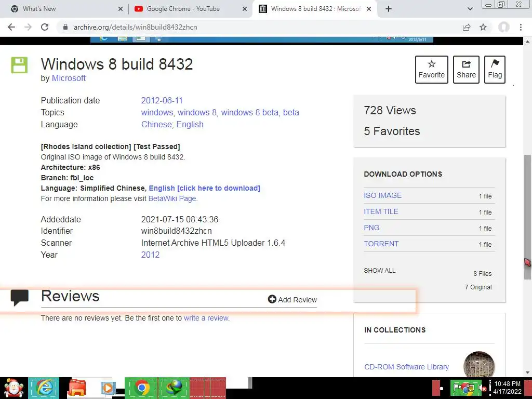Click the share page icon in address bar
This screenshot has width=532, height=399.
[467, 27]
